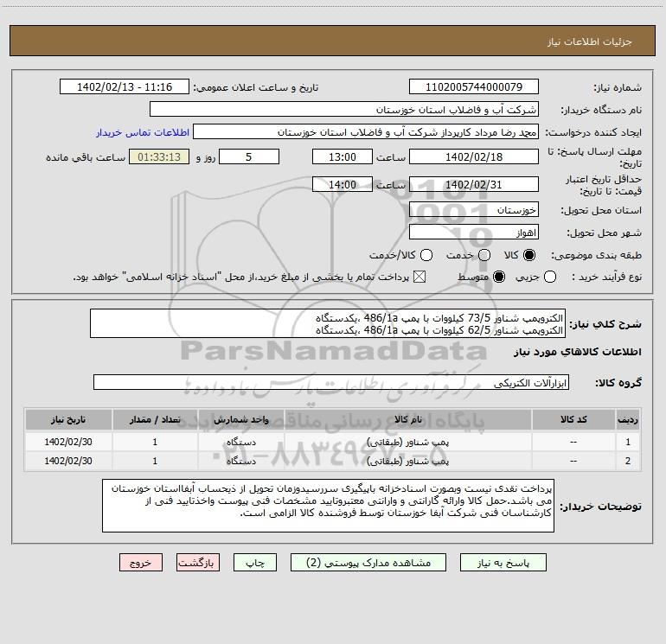Click the validity time field 14:00

[343, 185]
